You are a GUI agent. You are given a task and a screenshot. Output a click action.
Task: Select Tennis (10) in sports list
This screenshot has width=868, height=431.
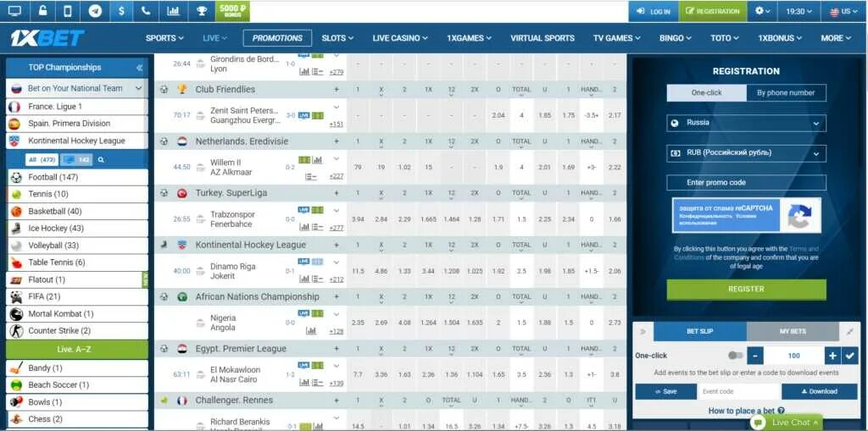tap(77, 194)
